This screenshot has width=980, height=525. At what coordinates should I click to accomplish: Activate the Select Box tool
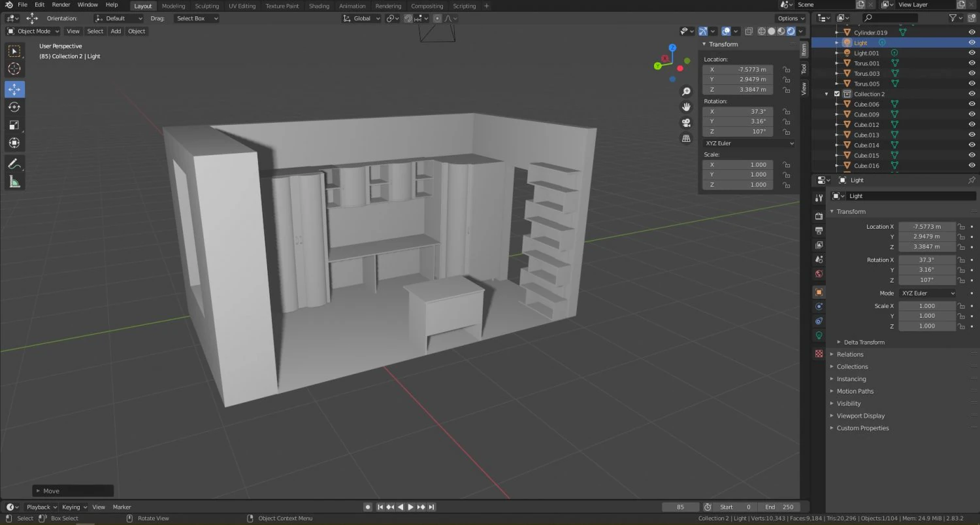click(x=14, y=51)
